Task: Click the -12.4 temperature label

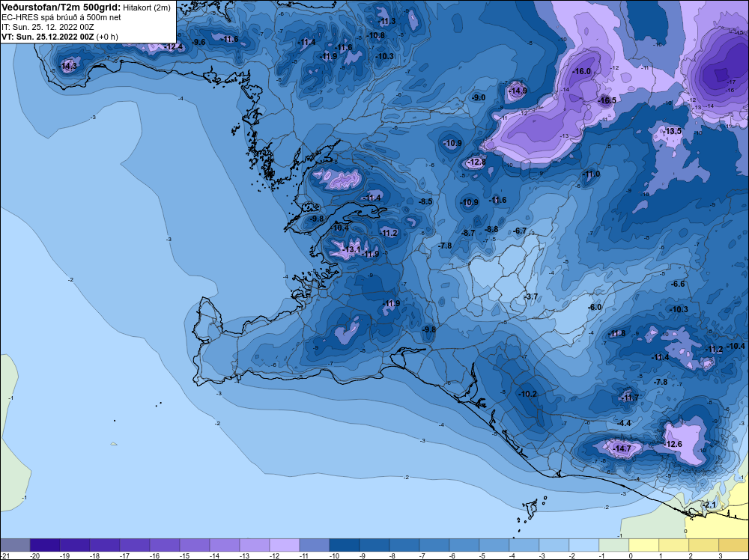Action: click(x=175, y=46)
